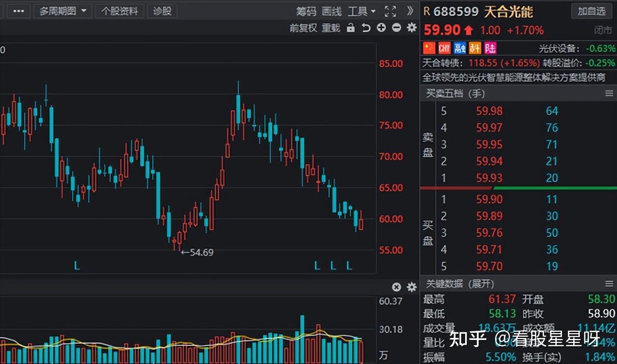
Task: Click the undo arrow icon
Action: pos(366,28)
